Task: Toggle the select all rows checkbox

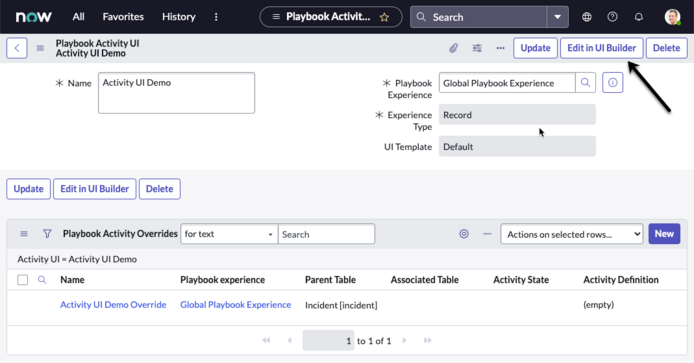Action: click(x=23, y=280)
